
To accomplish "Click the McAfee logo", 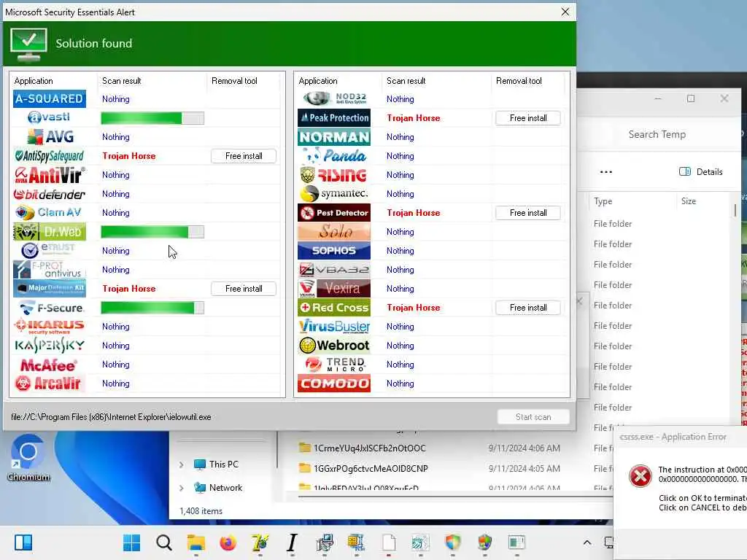I will coord(49,365).
